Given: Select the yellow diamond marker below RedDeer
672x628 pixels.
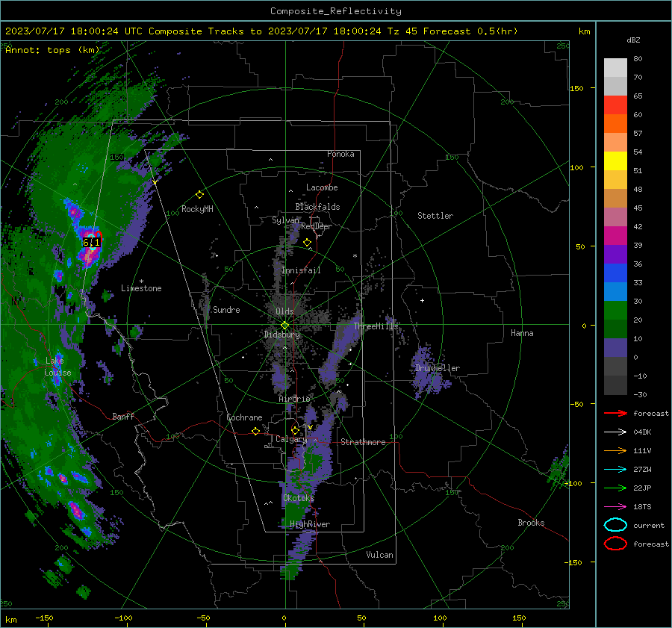Looking at the screenshot, I should point(307,243).
